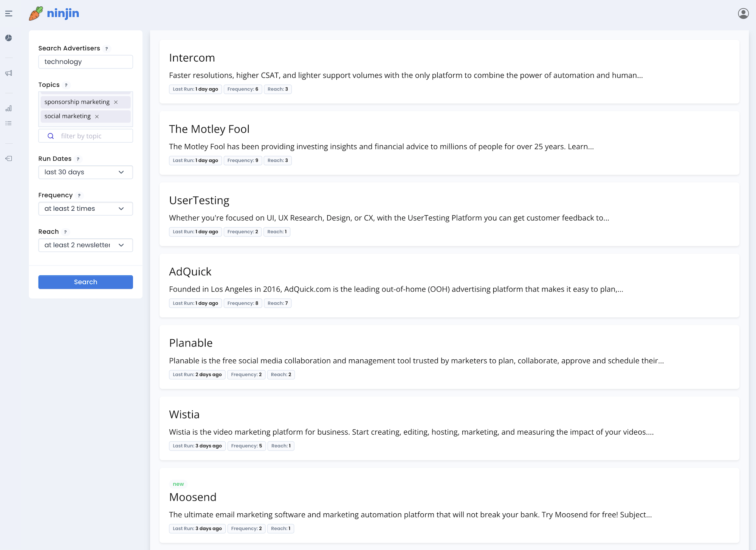Click Intercom's Frequency: 6 badge
This screenshot has height=550, width=756.
(x=243, y=89)
